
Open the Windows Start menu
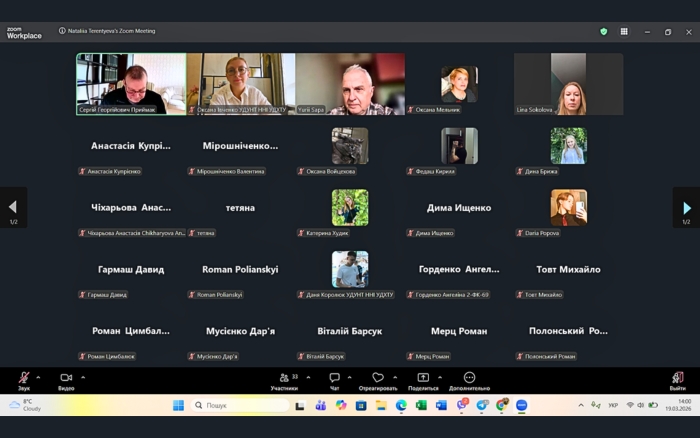click(x=178, y=405)
